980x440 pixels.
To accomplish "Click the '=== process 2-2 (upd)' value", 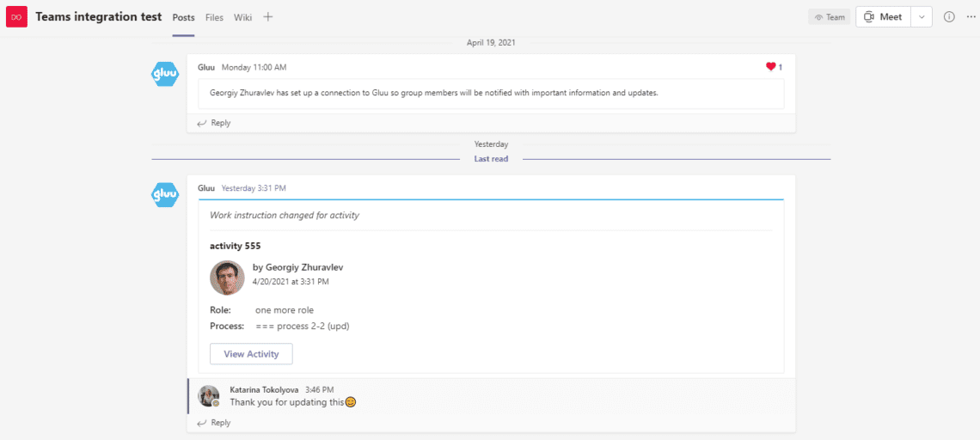I will (303, 327).
